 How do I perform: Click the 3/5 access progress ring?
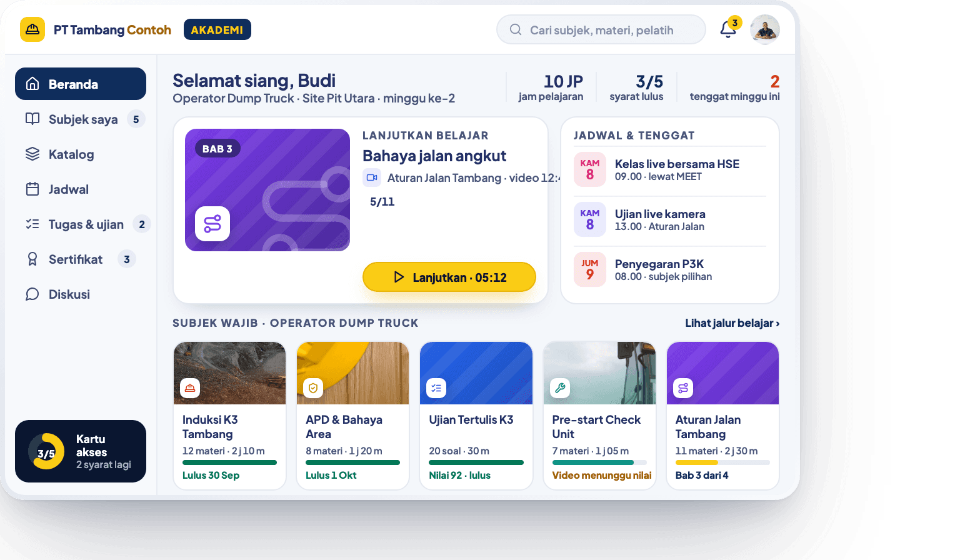(46, 451)
